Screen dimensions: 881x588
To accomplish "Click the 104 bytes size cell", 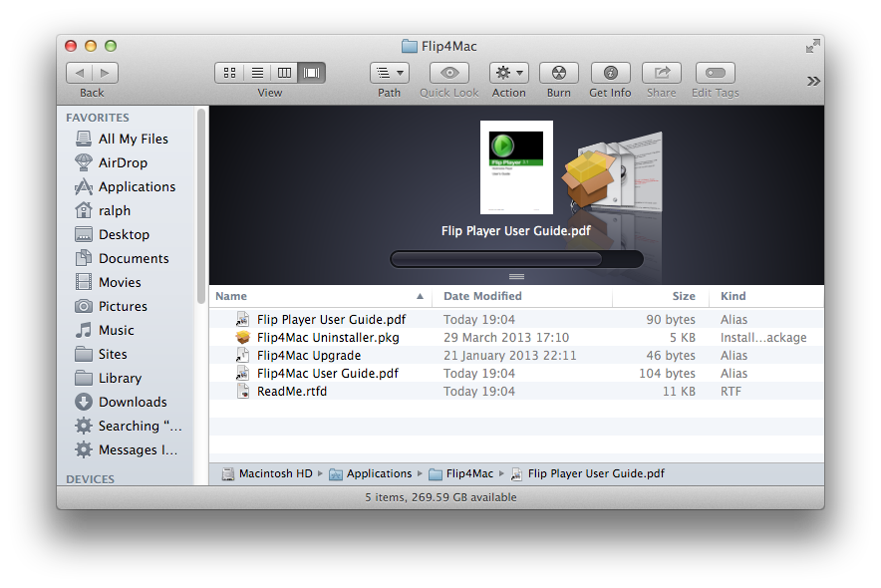I will (x=667, y=373).
